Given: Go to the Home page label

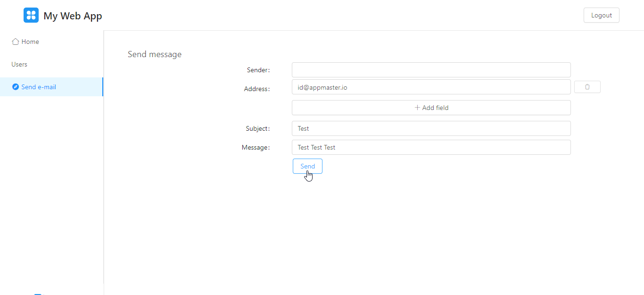Looking at the screenshot, I should tap(30, 42).
